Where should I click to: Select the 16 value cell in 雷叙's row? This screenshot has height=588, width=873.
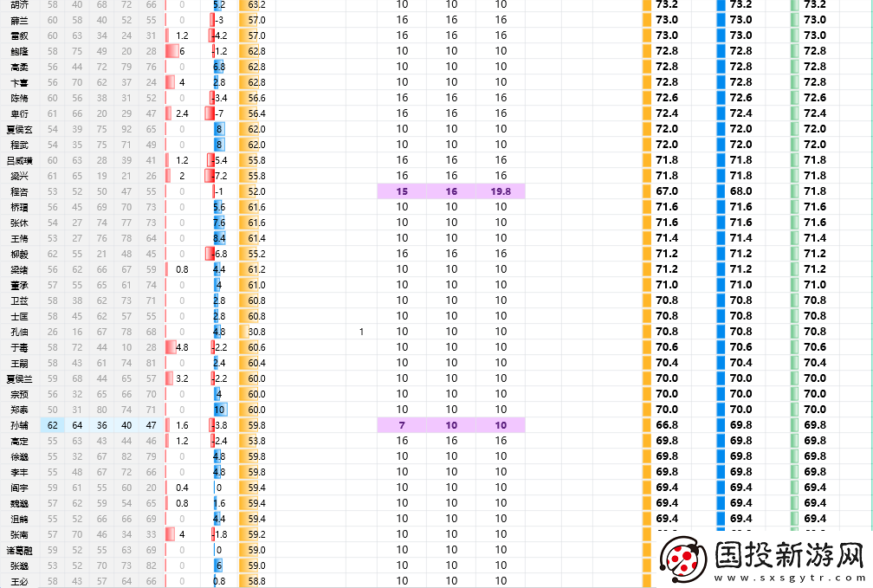pos(401,36)
